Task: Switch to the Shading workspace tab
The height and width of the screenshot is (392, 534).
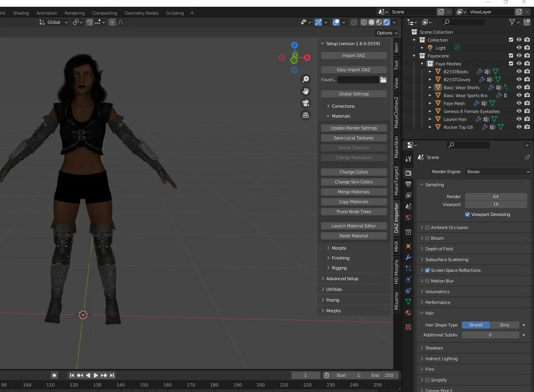Action: pos(21,13)
